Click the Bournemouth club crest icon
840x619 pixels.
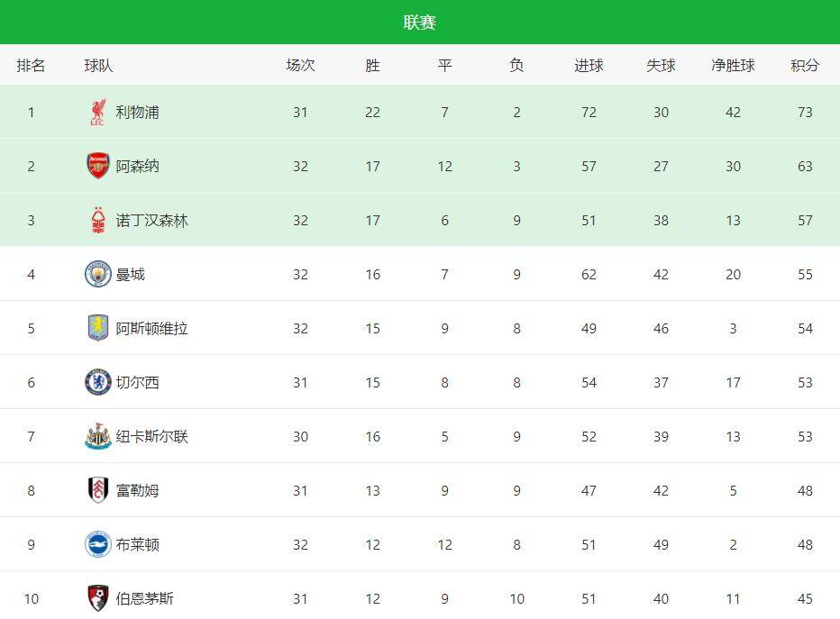point(97,598)
